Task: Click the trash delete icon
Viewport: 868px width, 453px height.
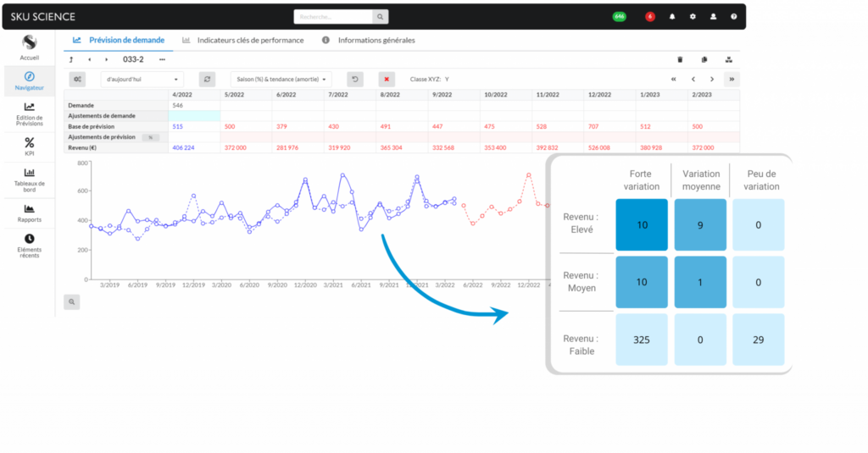Action: (x=679, y=59)
